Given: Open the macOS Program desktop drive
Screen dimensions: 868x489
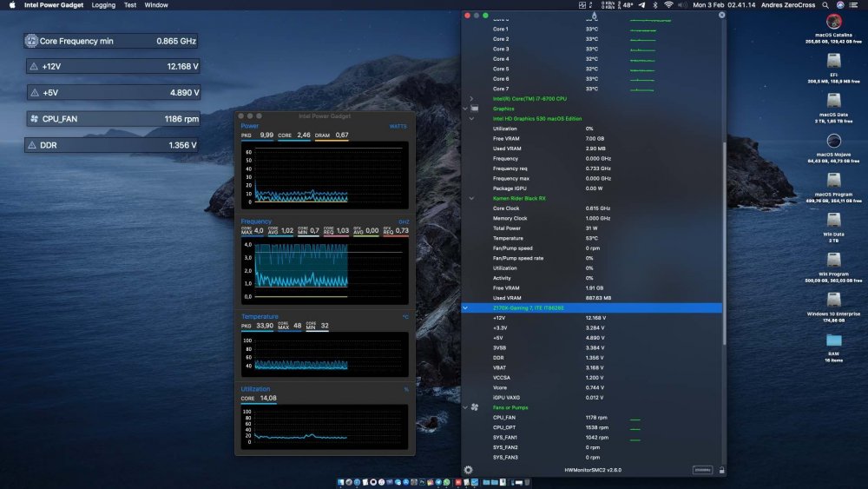Looking at the screenshot, I should (x=833, y=181).
